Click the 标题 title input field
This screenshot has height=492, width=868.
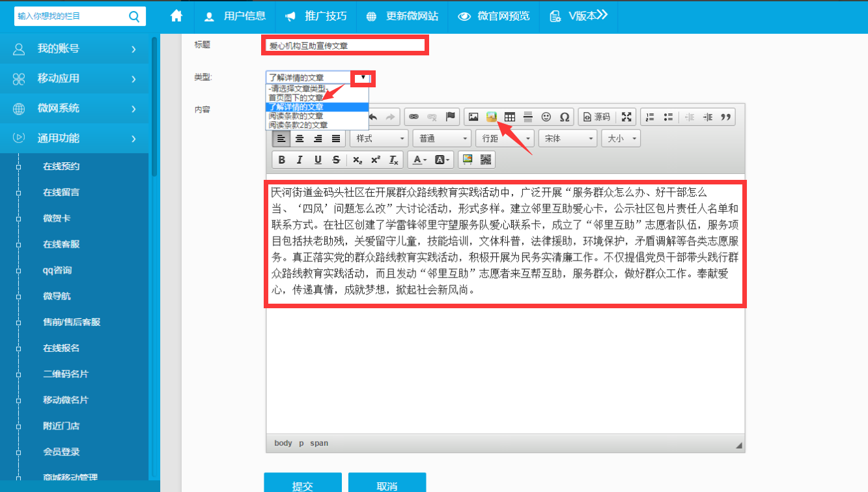pyautogui.click(x=345, y=46)
